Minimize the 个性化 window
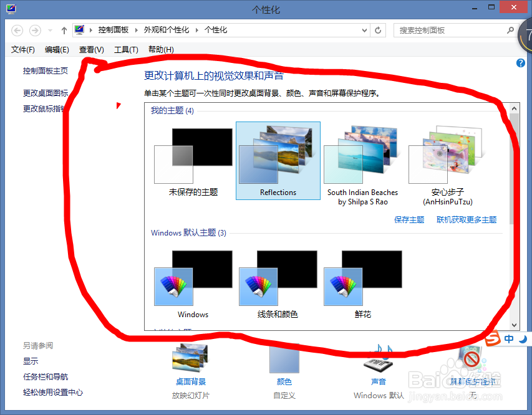 475,8
